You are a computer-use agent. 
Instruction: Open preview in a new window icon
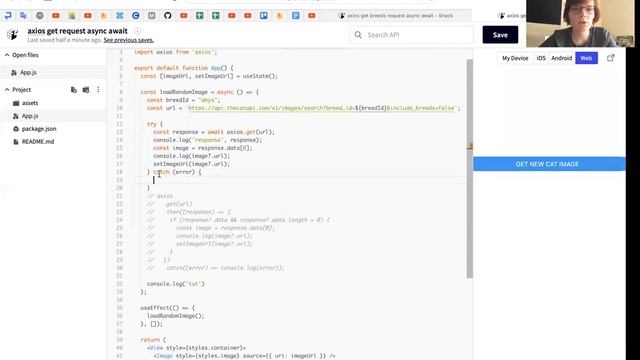click(x=611, y=58)
